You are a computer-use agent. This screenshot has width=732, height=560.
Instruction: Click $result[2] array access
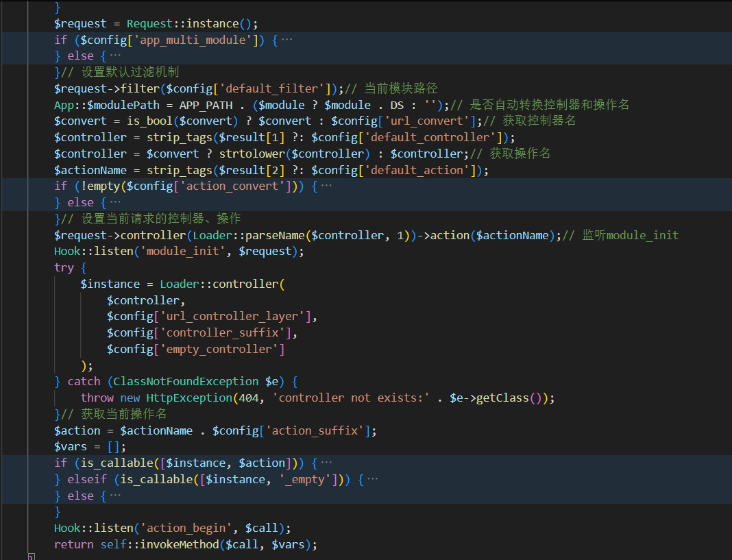click(252, 170)
